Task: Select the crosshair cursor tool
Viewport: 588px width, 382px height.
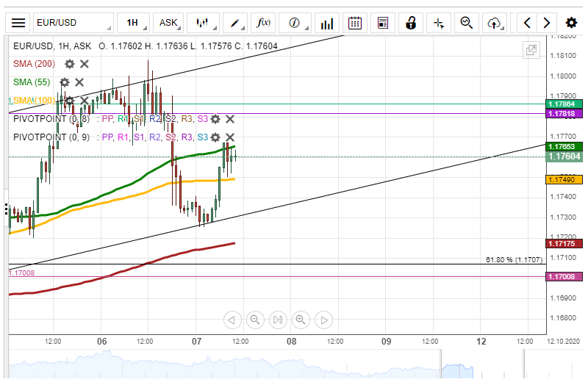Action: click(439, 23)
